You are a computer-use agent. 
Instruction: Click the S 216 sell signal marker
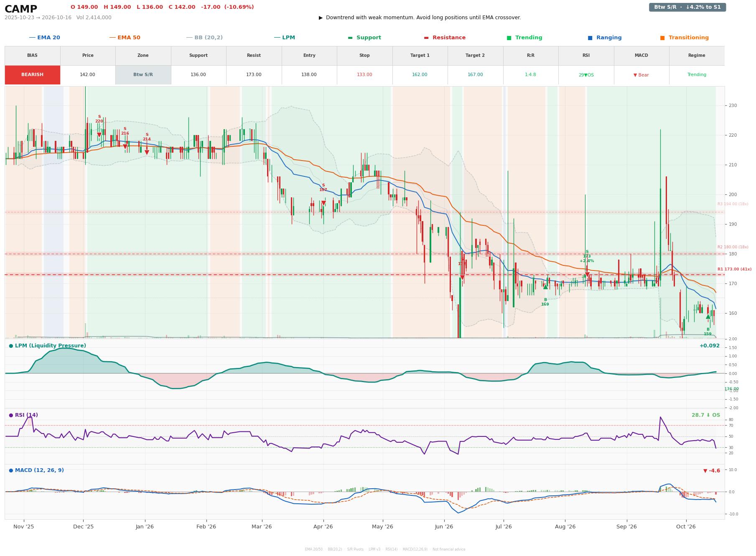click(125, 147)
